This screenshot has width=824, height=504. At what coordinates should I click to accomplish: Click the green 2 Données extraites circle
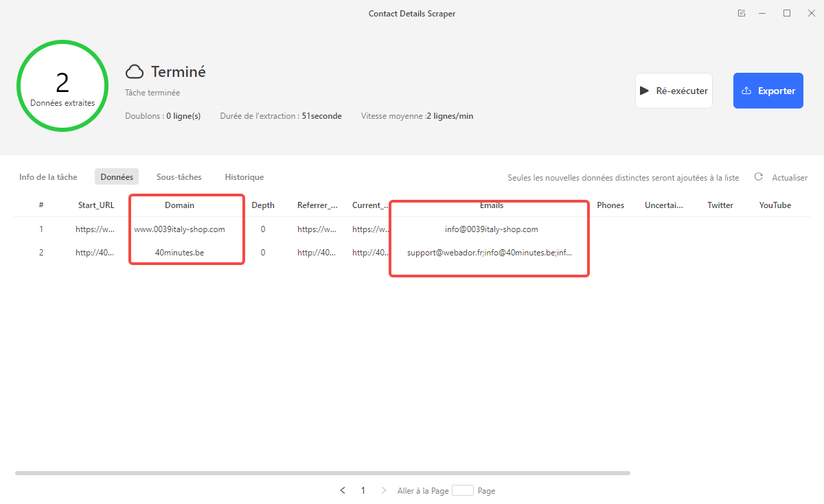click(62, 87)
